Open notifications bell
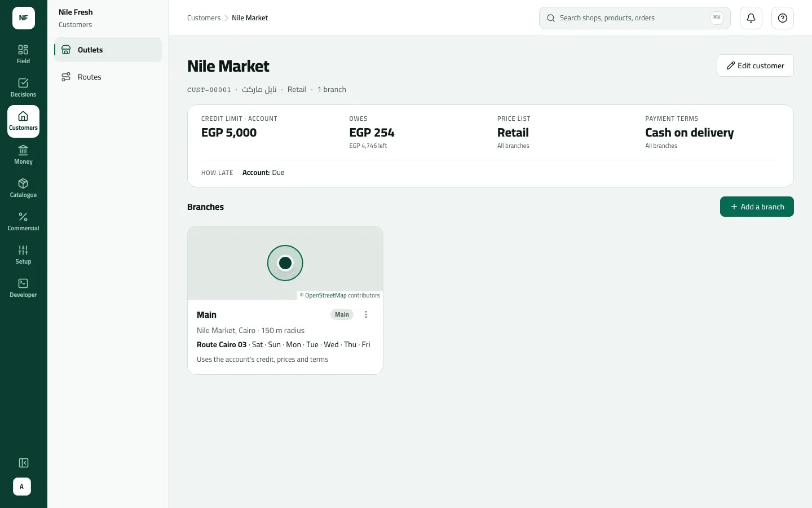Screen dimensions: 812x508 pyautogui.click(x=751, y=18)
